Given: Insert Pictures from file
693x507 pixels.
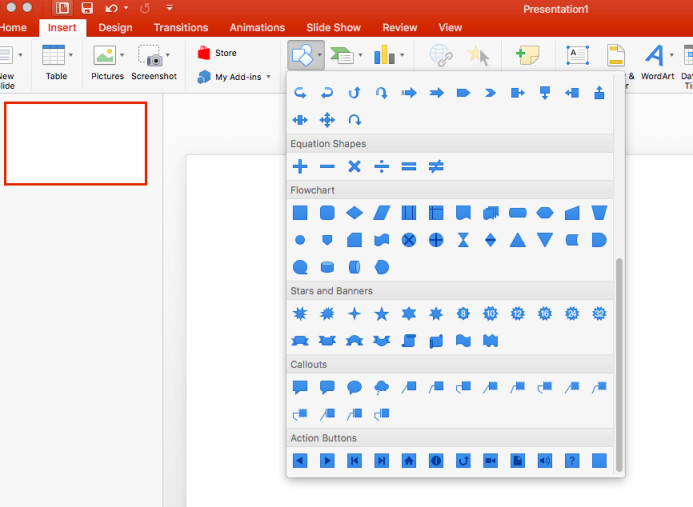Looking at the screenshot, I should (105, 62).
